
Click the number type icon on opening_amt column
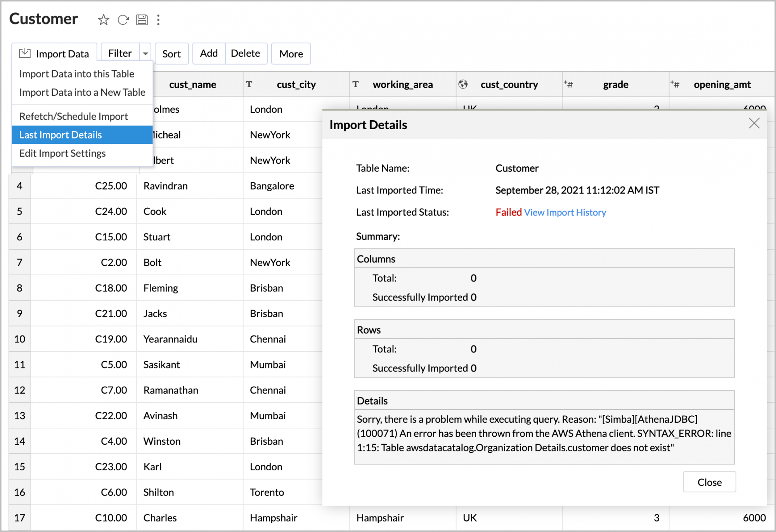[675, 84]
